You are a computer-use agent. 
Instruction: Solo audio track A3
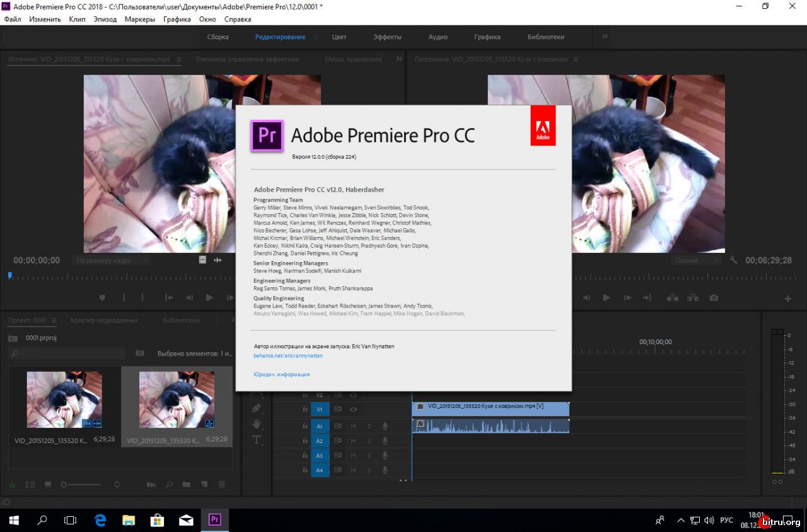click(x=369, y=455)
